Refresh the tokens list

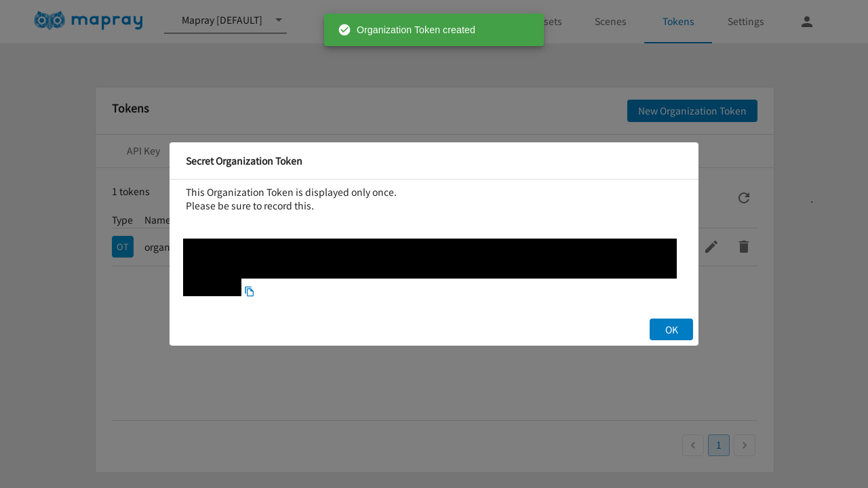(x=743, y=198)
